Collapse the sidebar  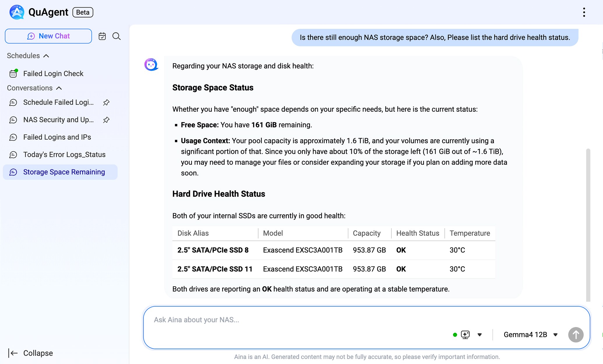point(31,353)
